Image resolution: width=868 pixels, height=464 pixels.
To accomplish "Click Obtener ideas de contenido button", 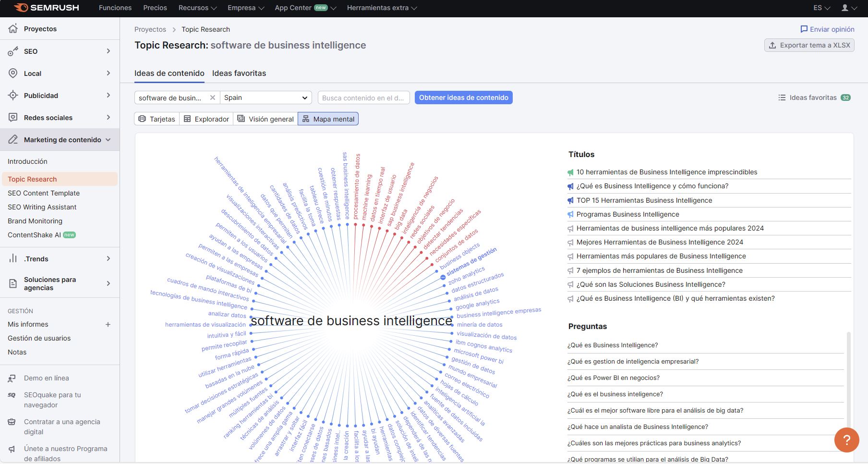I will pyautogui.click(x=463, y=98).
